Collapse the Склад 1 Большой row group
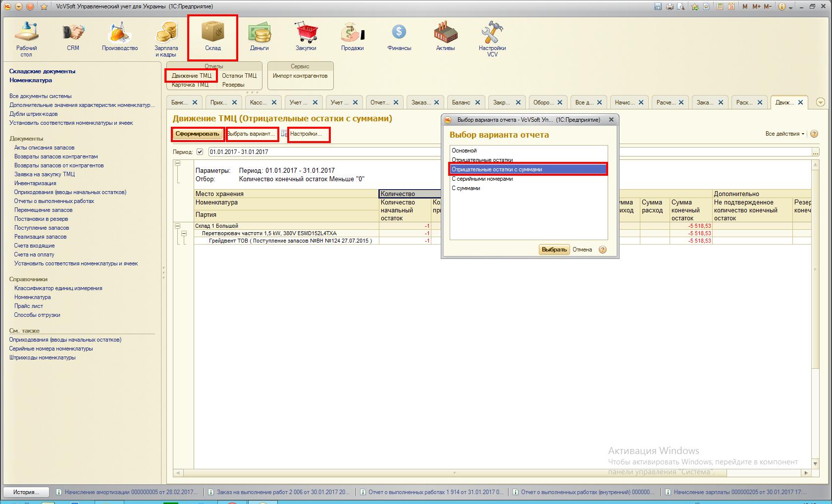The width and height of the screenshot is (832, 504). pyautogui.click(x=177, y=226)
